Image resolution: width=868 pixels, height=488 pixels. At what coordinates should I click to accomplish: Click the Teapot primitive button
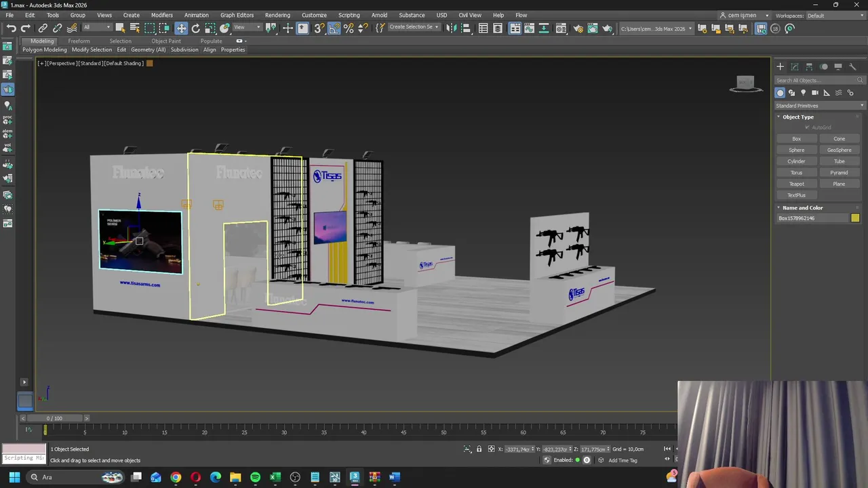[x=796, y=184]
